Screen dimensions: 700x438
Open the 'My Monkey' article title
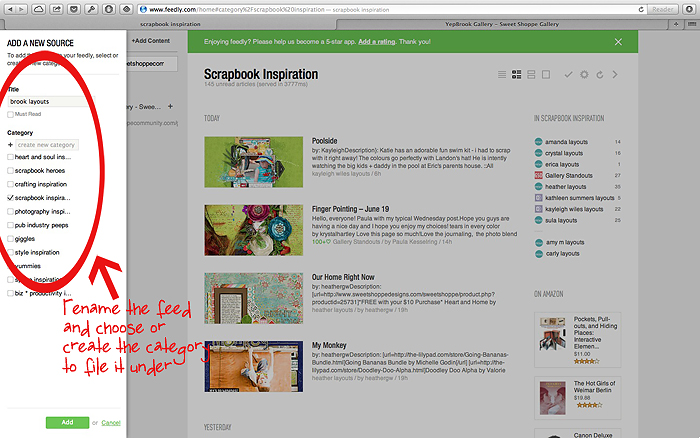[329, 346]
